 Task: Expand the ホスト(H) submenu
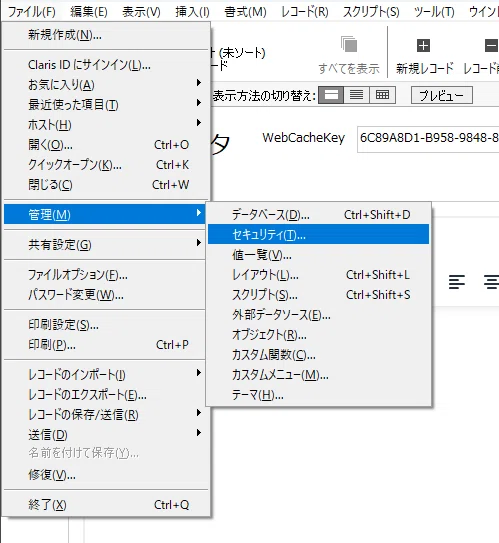pos(107,125)
